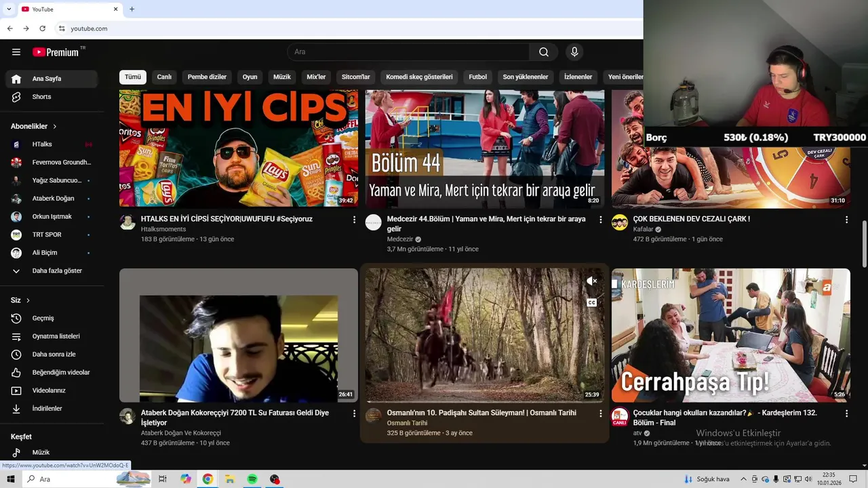
Task: Go to Ana Sayfa in sidebar
Action: point(52,79)
